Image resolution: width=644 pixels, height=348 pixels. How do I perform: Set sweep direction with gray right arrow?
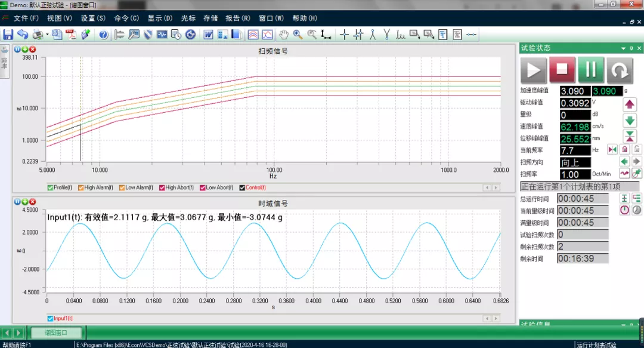[637, 162]
